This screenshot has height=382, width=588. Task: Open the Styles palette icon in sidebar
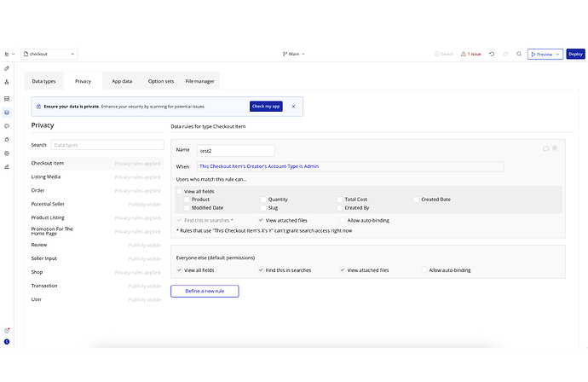tap(7, 126)
